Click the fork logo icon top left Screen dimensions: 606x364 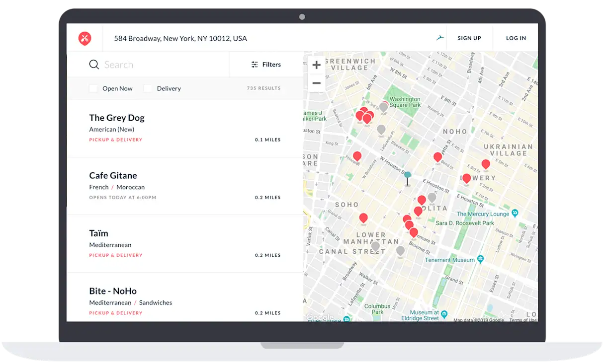85,38
